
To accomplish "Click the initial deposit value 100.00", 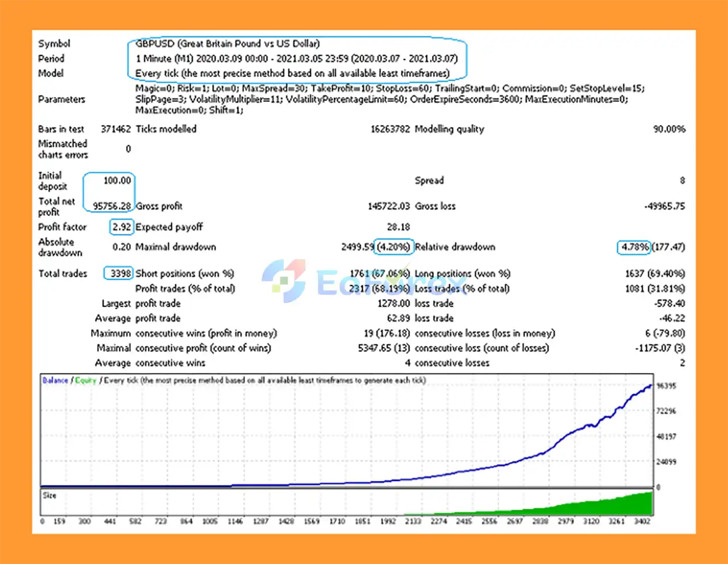I will pos(117,181).
